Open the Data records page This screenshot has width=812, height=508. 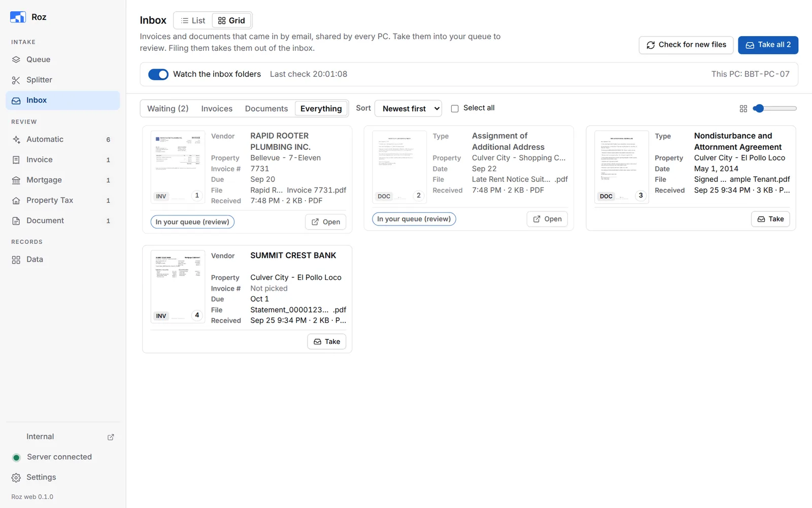click(63, 259)
